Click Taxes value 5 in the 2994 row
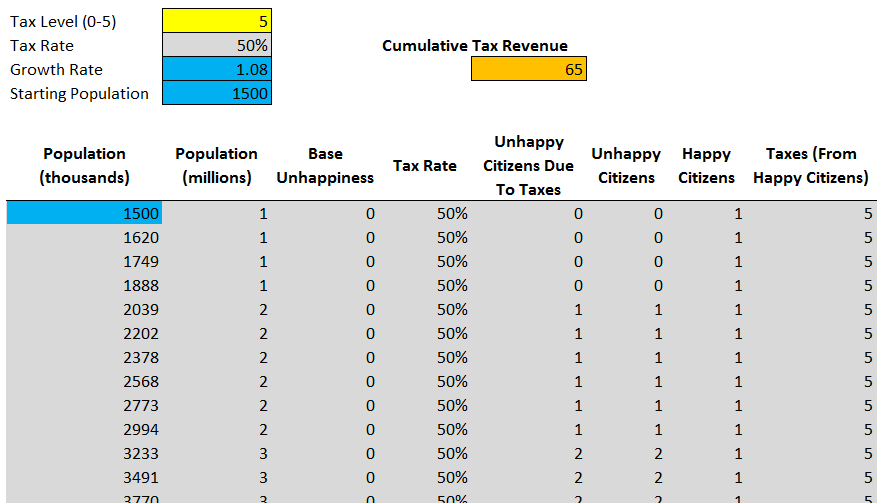888x503 pixels. [868, 430]
